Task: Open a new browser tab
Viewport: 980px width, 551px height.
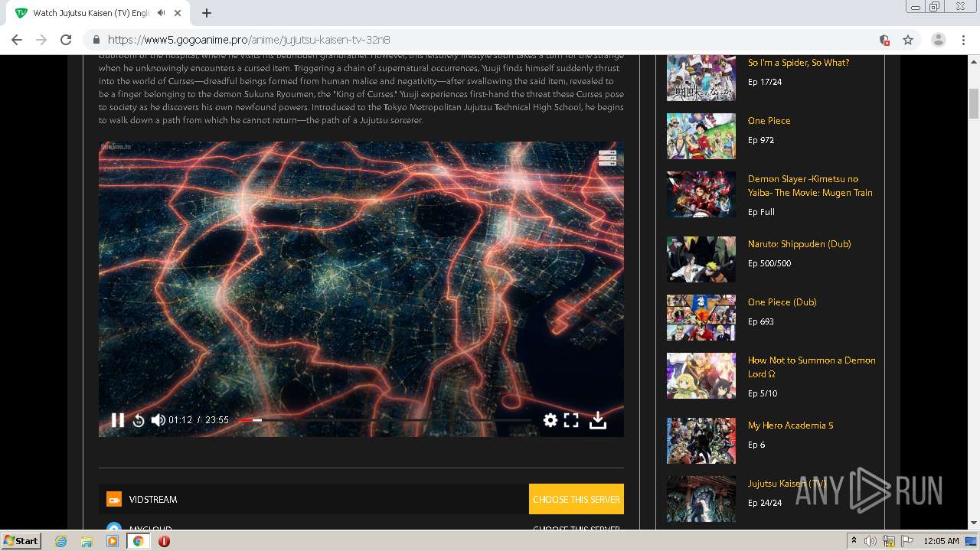Action: click(x=207, y=13)
